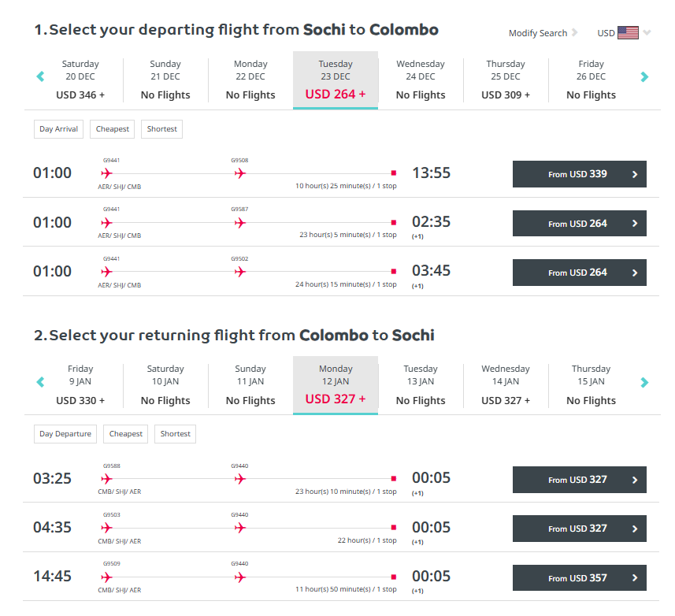Toggle Shortest filter for returning flights
The width and height of the screenshot is (675, 616).
click(x=175, y=434)
